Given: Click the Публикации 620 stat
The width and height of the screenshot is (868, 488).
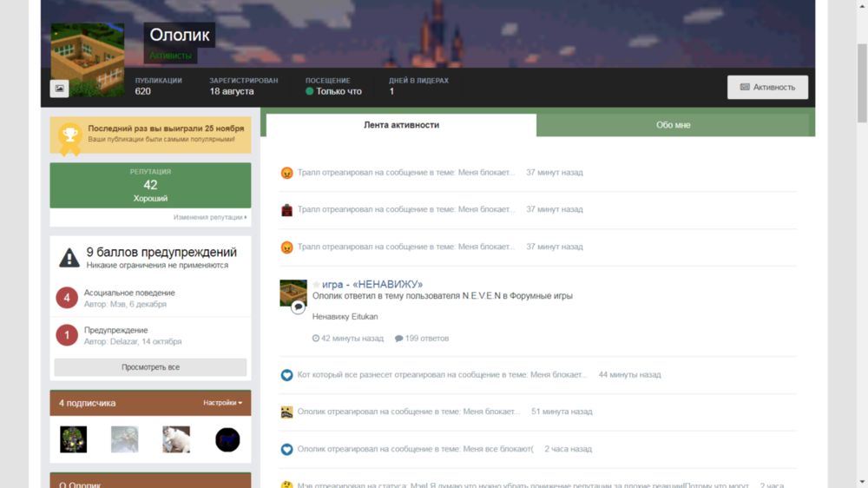Looking at the screenshot, I should 158,86.
